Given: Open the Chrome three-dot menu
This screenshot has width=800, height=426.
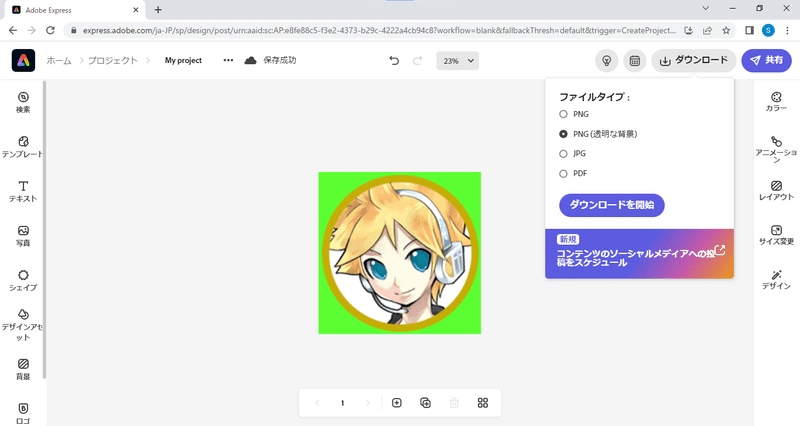Looking at the screenshot, I should pyautogui.click(x=787, y=31).
